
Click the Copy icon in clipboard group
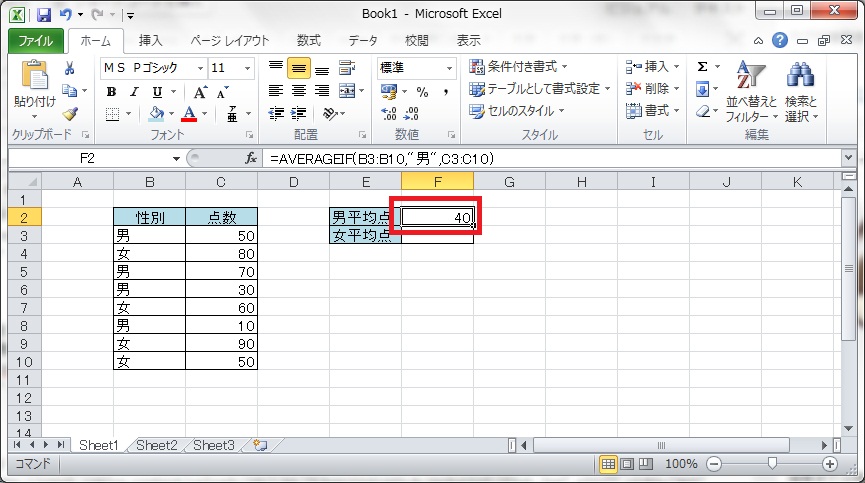pos(70,90)
